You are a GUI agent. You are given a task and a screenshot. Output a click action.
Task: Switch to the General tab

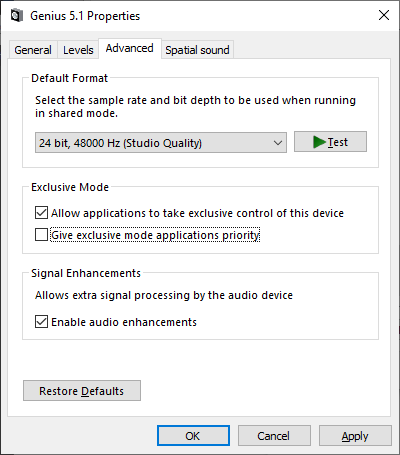coord(33,50)
